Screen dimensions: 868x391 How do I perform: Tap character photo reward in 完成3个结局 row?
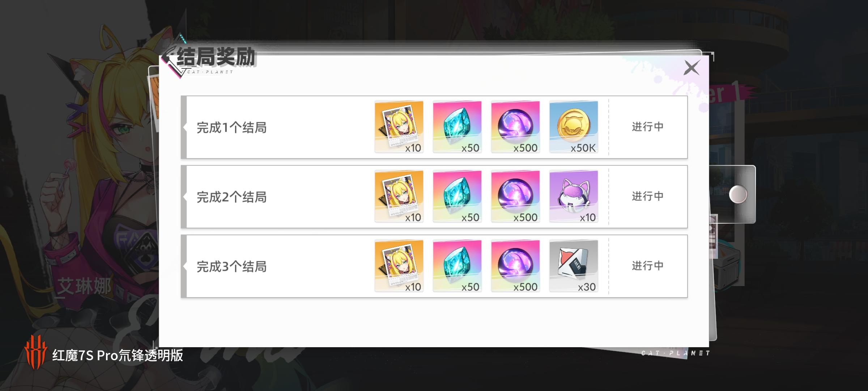399,266
